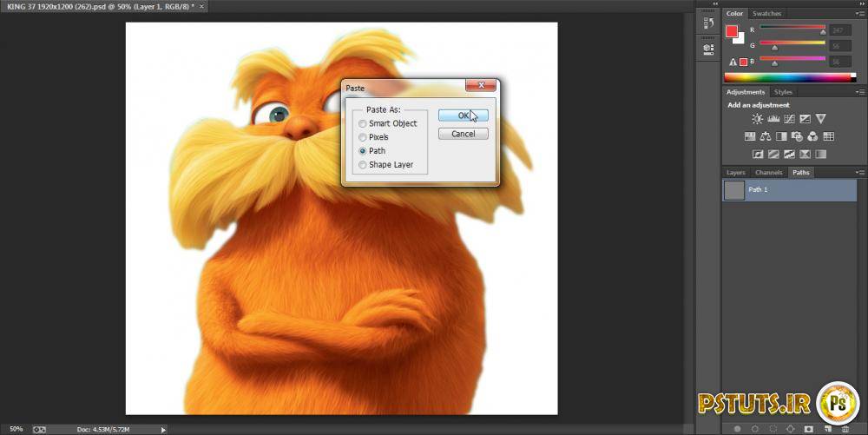Viewport: 868px width, 435px height.
Task: Click the G color slider
Action: pos(792,43)
